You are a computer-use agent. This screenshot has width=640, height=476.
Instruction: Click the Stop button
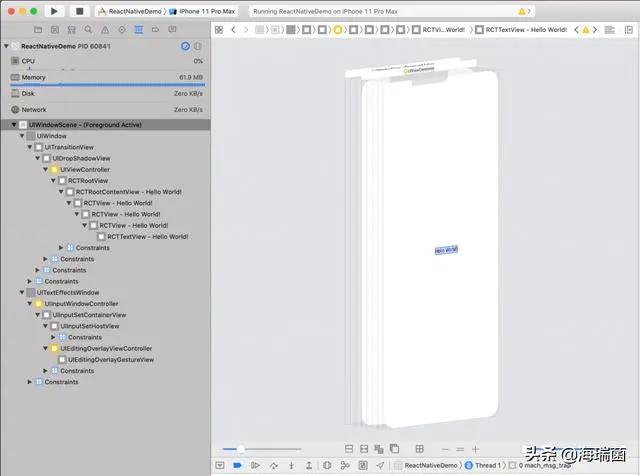click(x=80, y=11)
